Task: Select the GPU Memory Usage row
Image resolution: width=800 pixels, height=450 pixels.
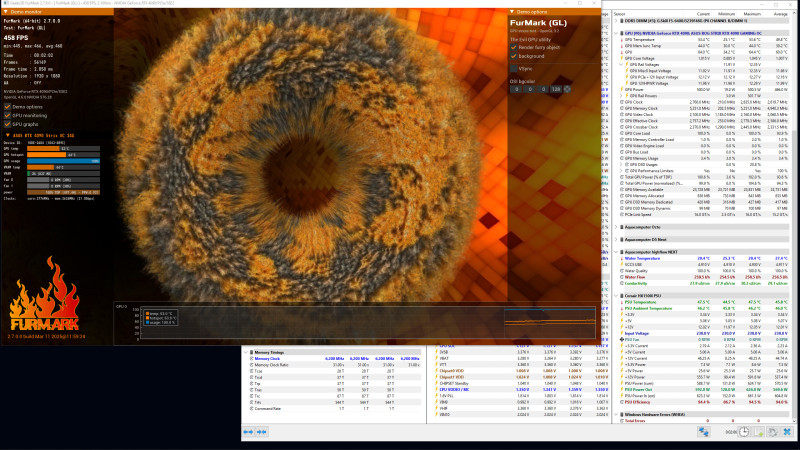Action: (702, 158)
